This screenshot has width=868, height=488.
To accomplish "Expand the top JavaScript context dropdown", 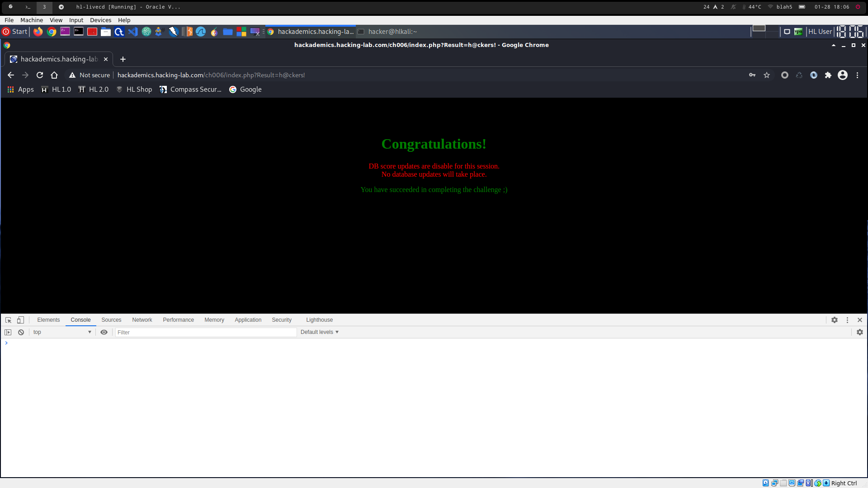I will 62,332.
